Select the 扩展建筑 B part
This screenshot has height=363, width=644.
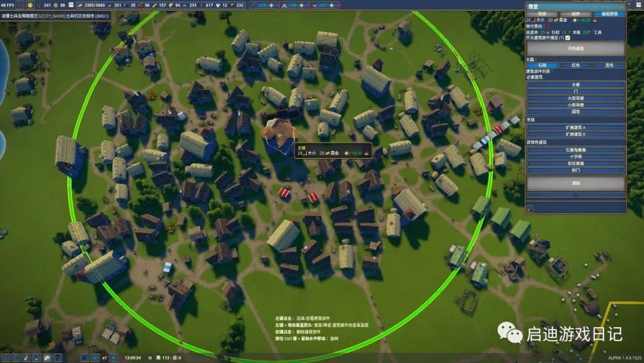tap(576, 134)
